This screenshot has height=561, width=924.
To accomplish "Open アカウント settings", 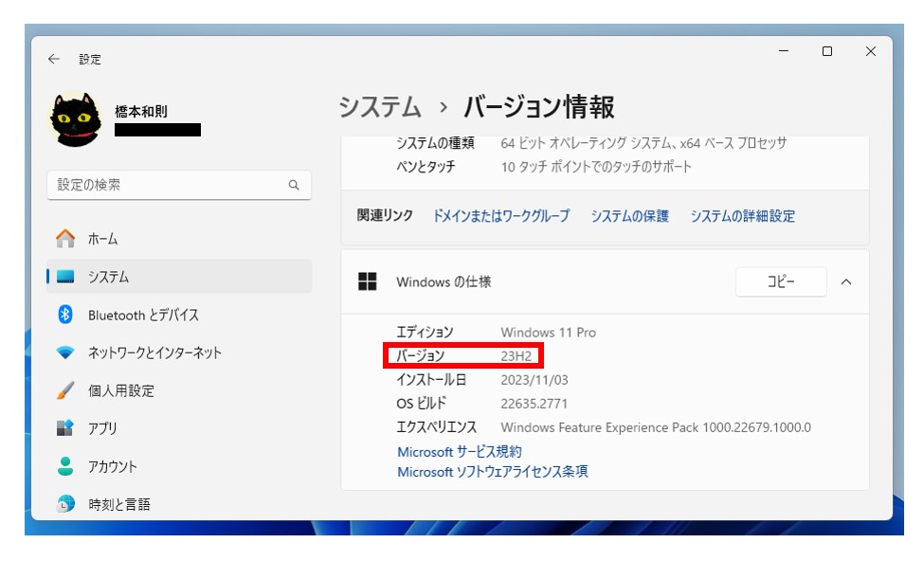I will click(x=179, y=466).
